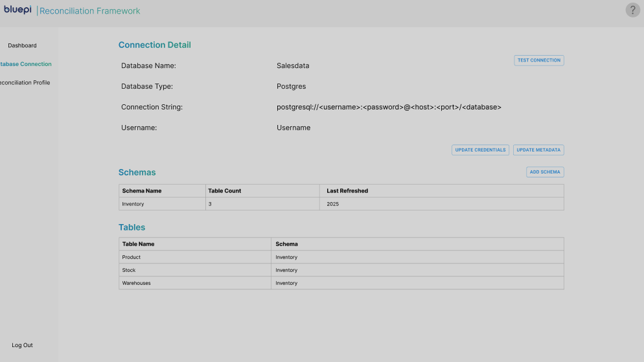Click the Connection Detail heading
644x362 pixels.
click(154, 45)
